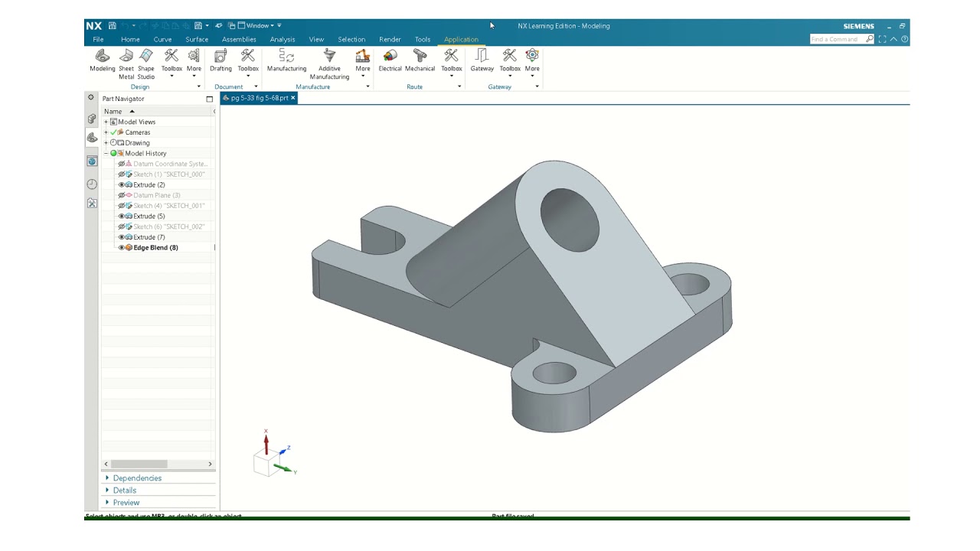Hide the Extrude (5) feature
Viewport: 980px width, 551px height.
click(121, 216)
